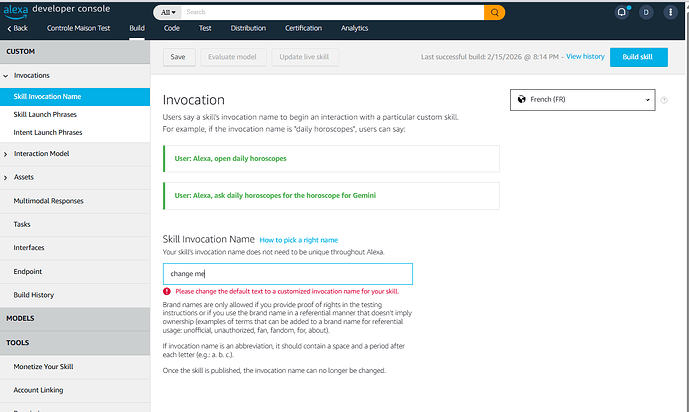Click the Skill Invocation Name text field
The height and width of the screenshot is (412, 689).
[288, 274]
